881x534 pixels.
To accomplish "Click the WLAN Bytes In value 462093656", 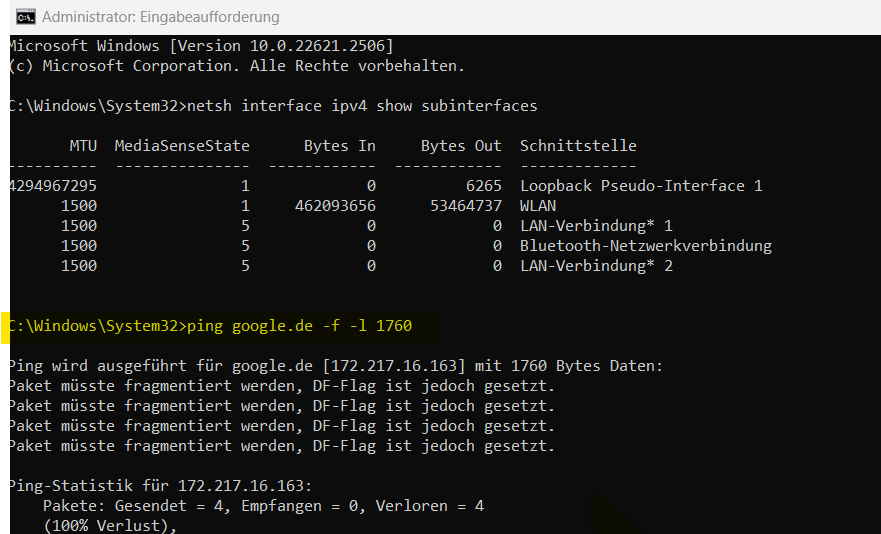I will pos(335,205).
